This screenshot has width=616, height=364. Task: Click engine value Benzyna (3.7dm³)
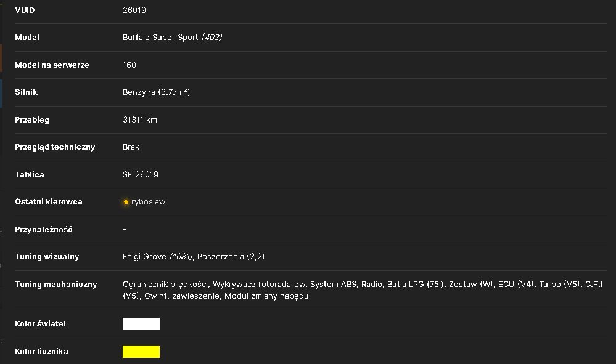tap(157, 92)
